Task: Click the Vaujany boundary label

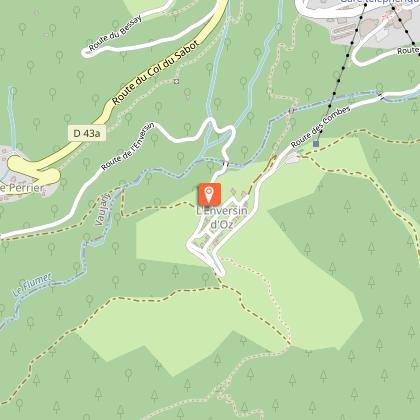Action: (x=103, y=209)
